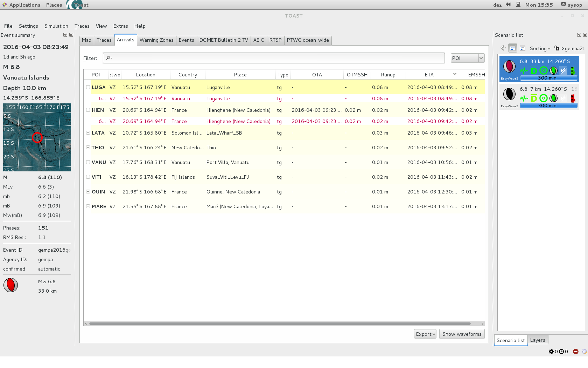The image size is (588, 368).
Task: Expand the MARE row
Action: [88, 206]
